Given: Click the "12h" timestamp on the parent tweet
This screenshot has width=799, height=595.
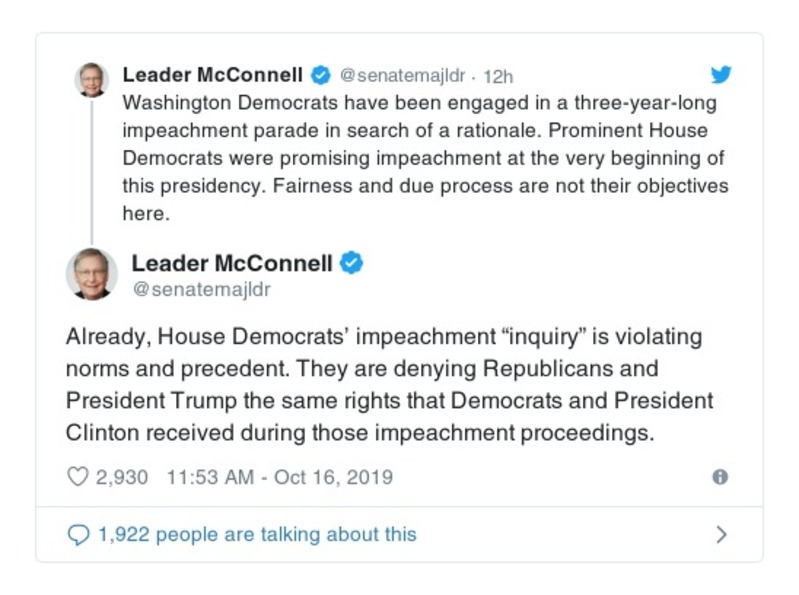Looking at the screenshot, I should tap(498, 76).
